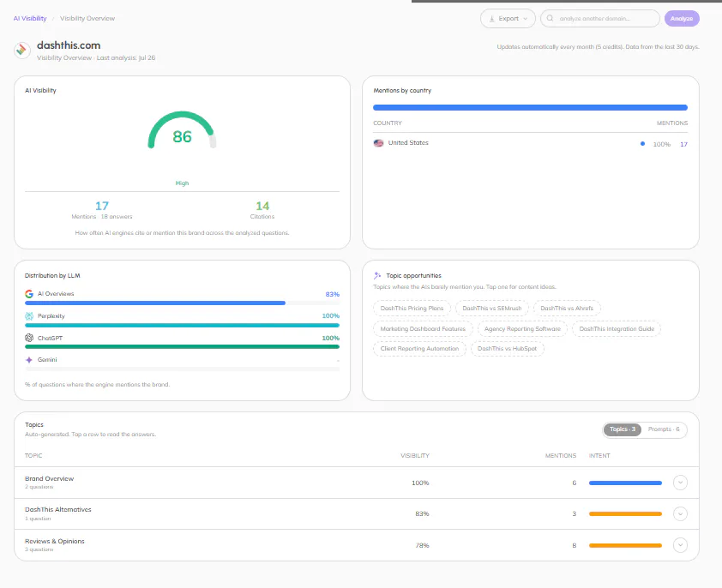Select DashThis vs Ahrefs topic chip
This screenshot has width=722, height=588.
pyautogui.click(x=567, y=308)
